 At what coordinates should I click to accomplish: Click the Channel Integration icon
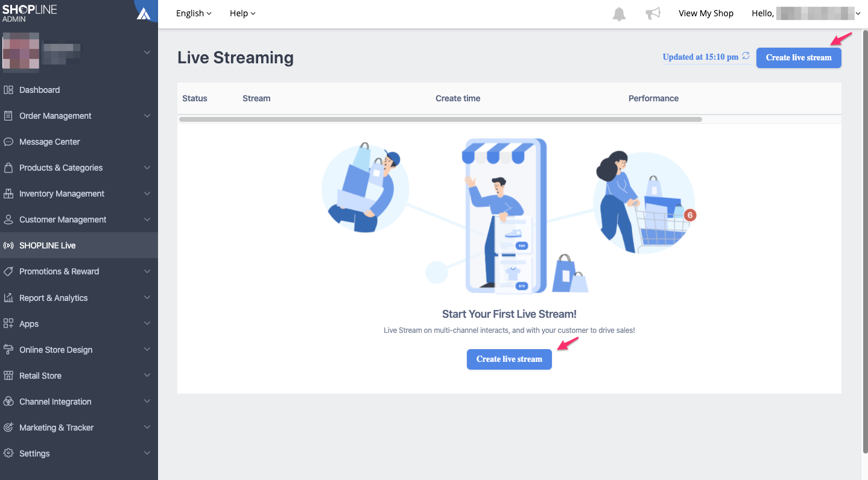[x=8, y=402]
